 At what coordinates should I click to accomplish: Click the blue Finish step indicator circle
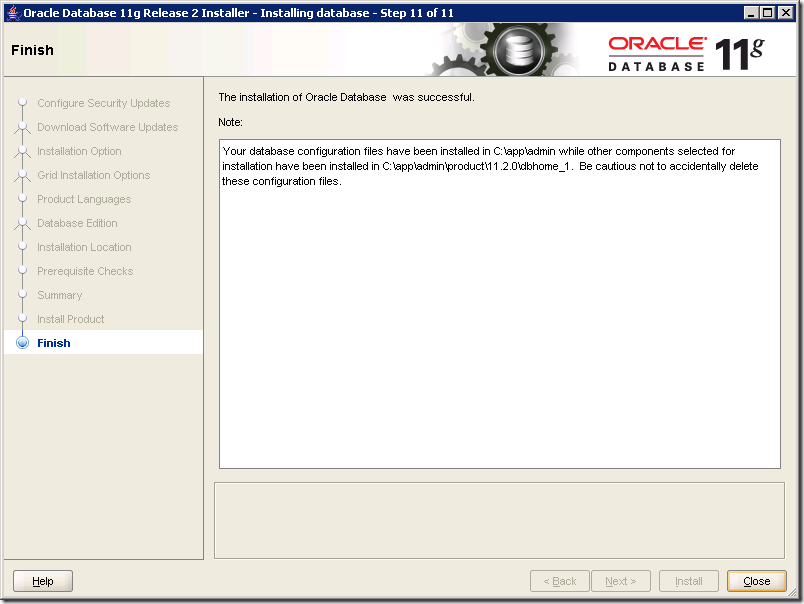(23, 343)
